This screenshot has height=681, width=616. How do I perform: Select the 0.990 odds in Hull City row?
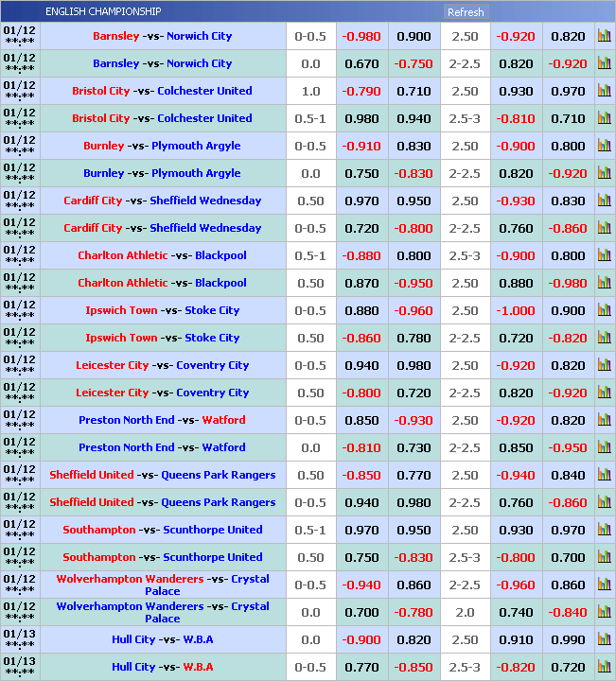[568, 639]
